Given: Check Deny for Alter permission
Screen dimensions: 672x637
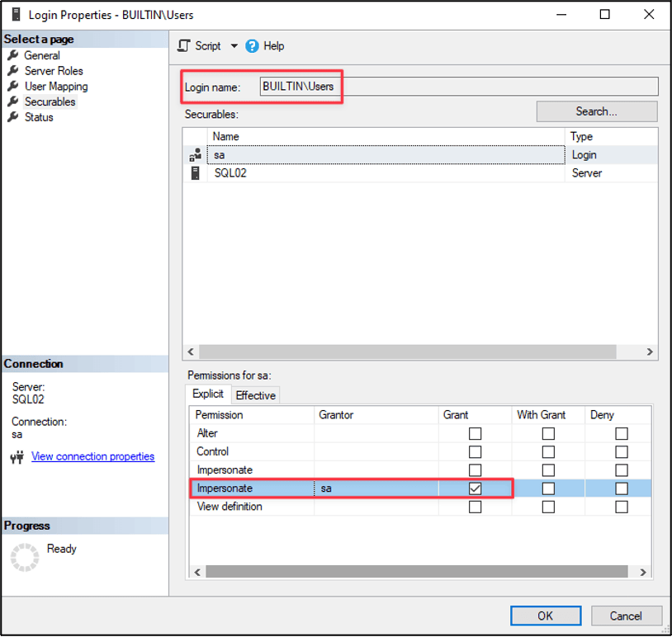Looking at the screenshot, I should [622, 433].
